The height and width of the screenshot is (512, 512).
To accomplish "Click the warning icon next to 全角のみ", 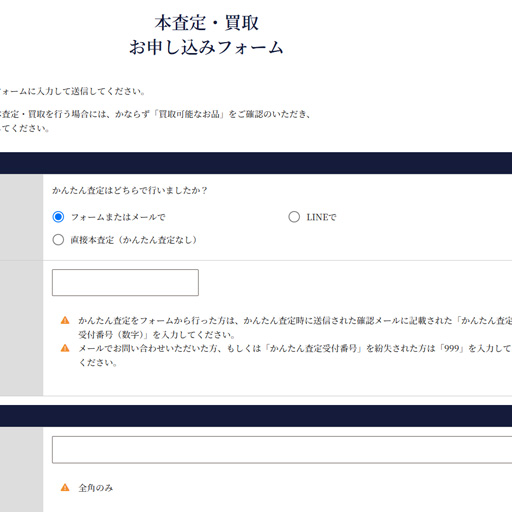I will coord(65,488).
